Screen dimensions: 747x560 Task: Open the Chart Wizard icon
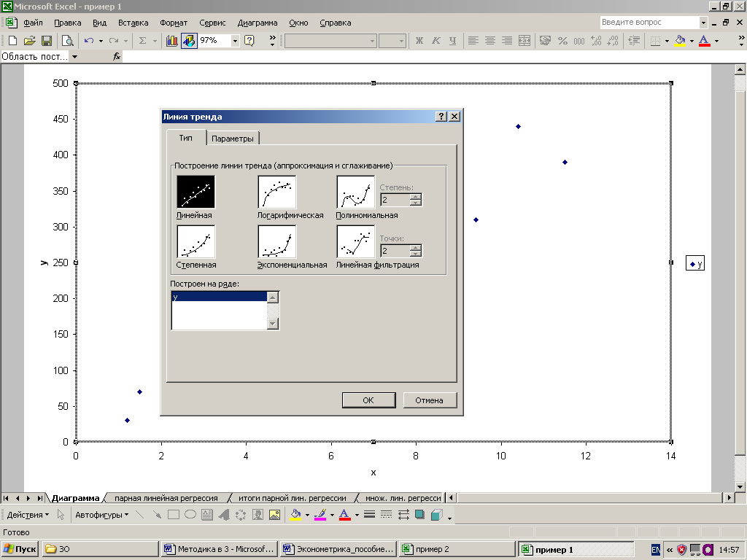pyautogui.click(x=172, y=41)
